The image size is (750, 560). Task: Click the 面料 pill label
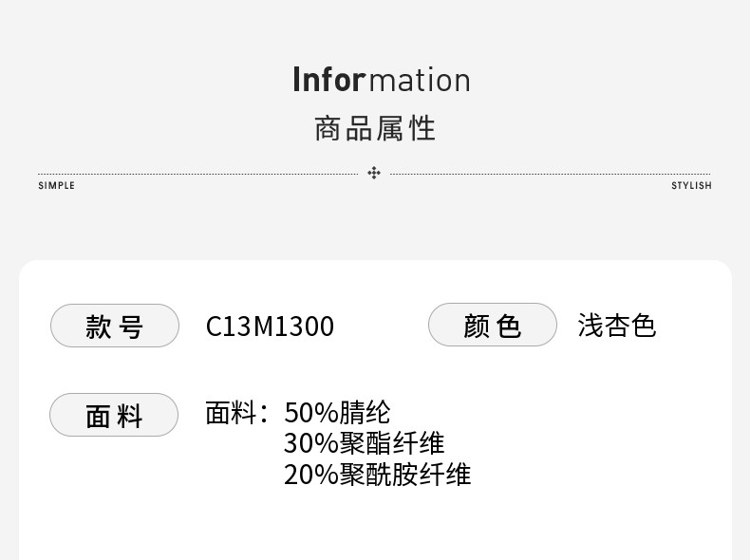[114, 416]
